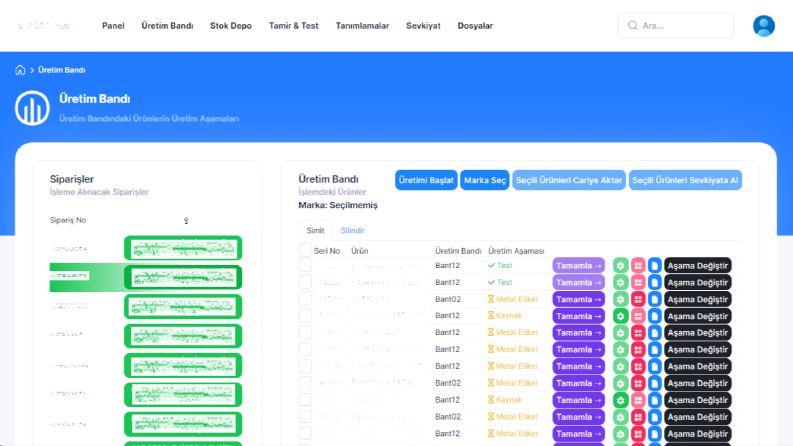Open the Sevkiyat menu
The width and height of the screenshot is (793, 446).
(x=423, y=26)
